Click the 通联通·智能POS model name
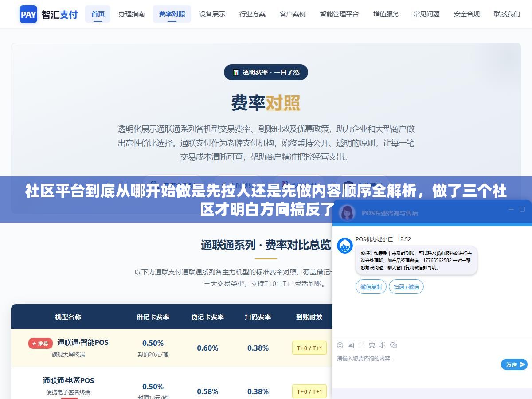532x399 pixels. pos(82,342)
